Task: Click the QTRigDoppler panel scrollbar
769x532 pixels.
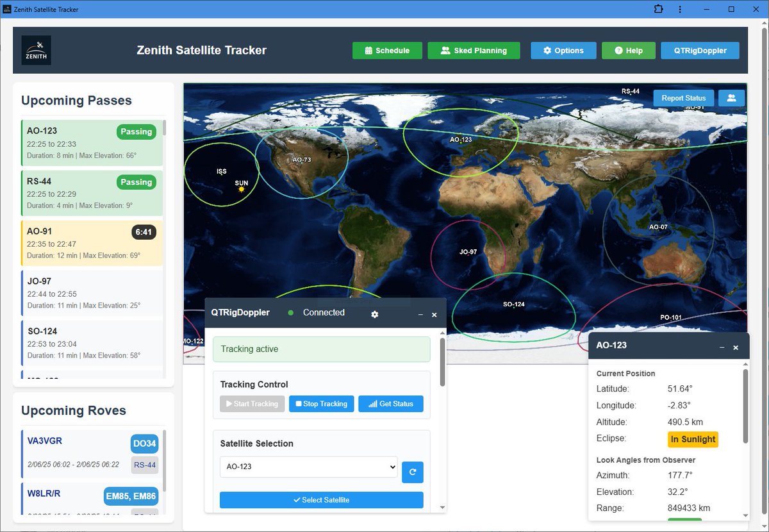Action: pos(442,362)
